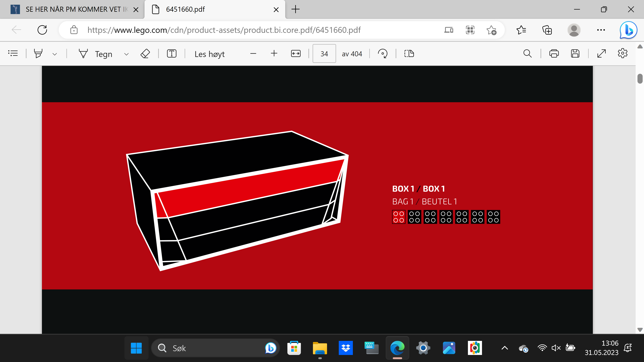The image size is (644, 362).
Task: Open PDF viewer settings gear
Action: coord(623,53)
